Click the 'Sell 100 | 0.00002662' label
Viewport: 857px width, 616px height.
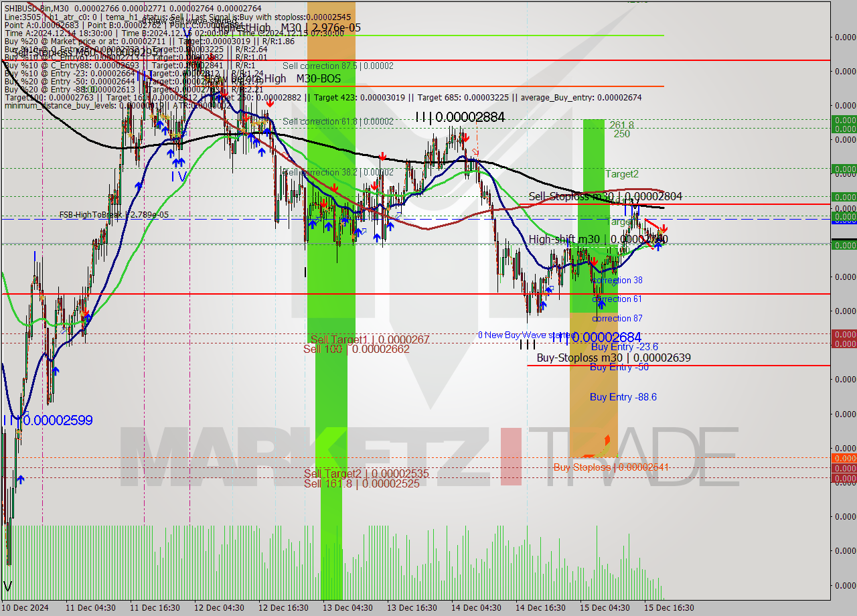pyautogui.click(x=356, y=349)
